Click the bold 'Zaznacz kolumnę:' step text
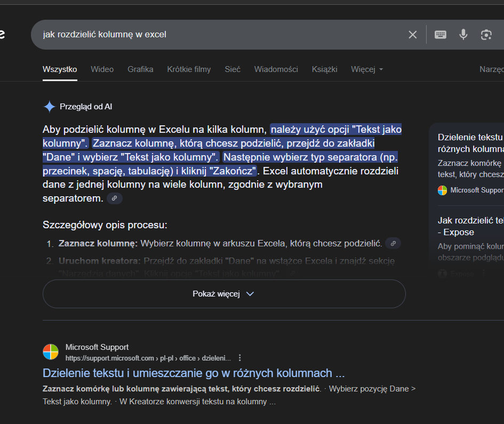Image resolution: width=504 pixels, height=424 pixels. click(98, 243)
